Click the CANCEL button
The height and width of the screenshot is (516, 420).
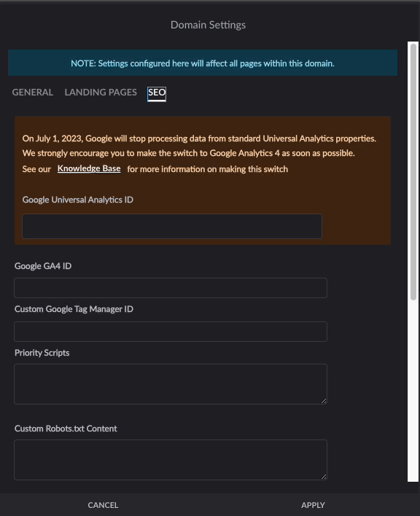pos(103,505)
